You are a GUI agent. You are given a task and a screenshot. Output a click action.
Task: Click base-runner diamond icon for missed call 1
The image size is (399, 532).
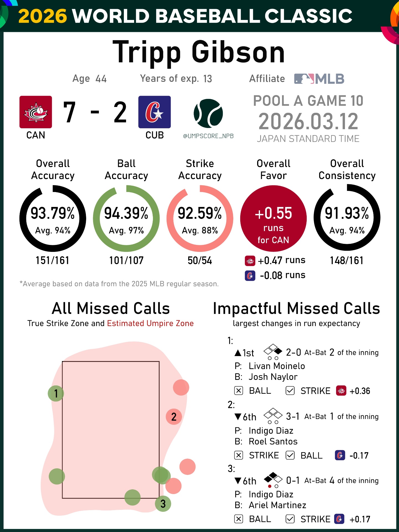click(x=273, y=351)
